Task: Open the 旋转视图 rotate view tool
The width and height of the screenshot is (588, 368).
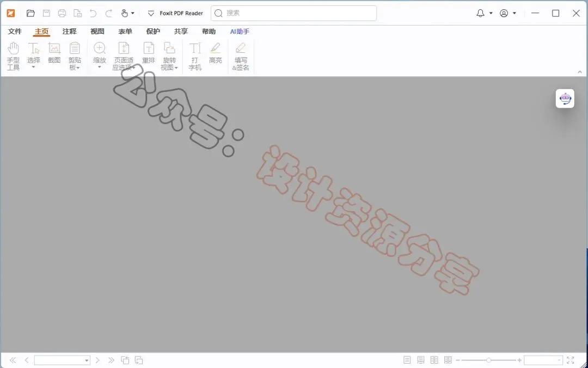Action: click(169, 56)
